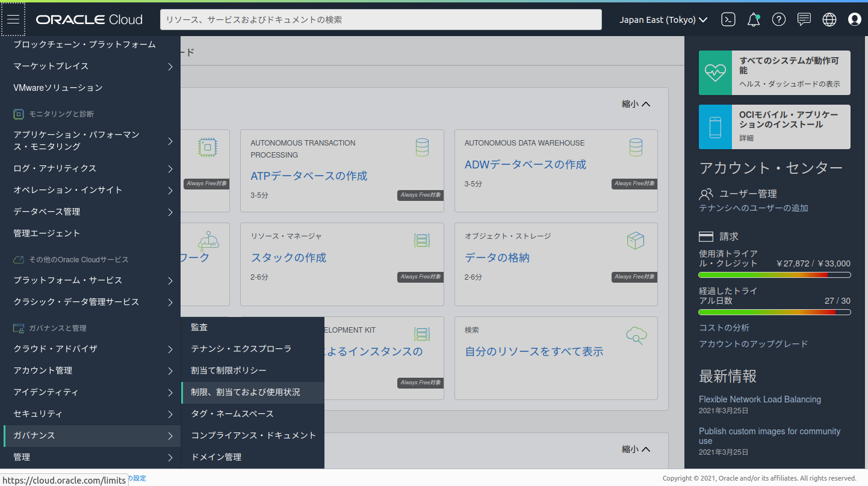This screenshot has height=486, width=868.
Task: Expand クラシック・データ管理サービス submenu
Action: pyautogui.click(x=90, y=302)
